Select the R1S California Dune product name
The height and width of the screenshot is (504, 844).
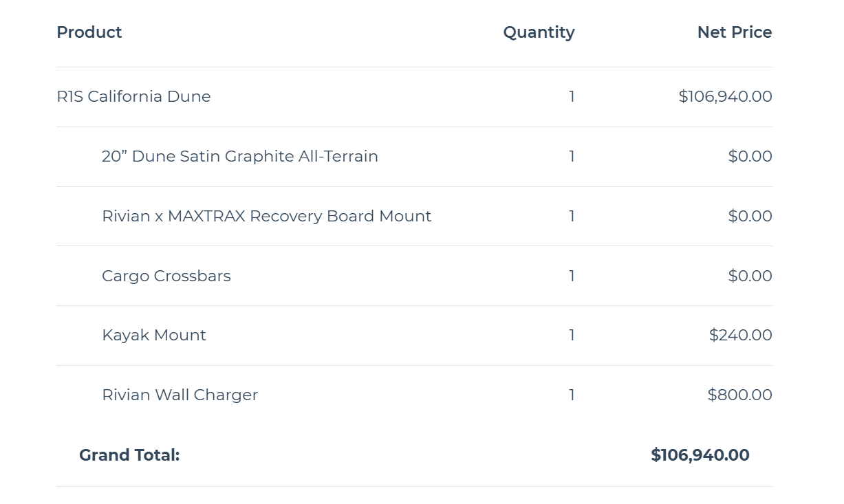[x=133, y=96]
